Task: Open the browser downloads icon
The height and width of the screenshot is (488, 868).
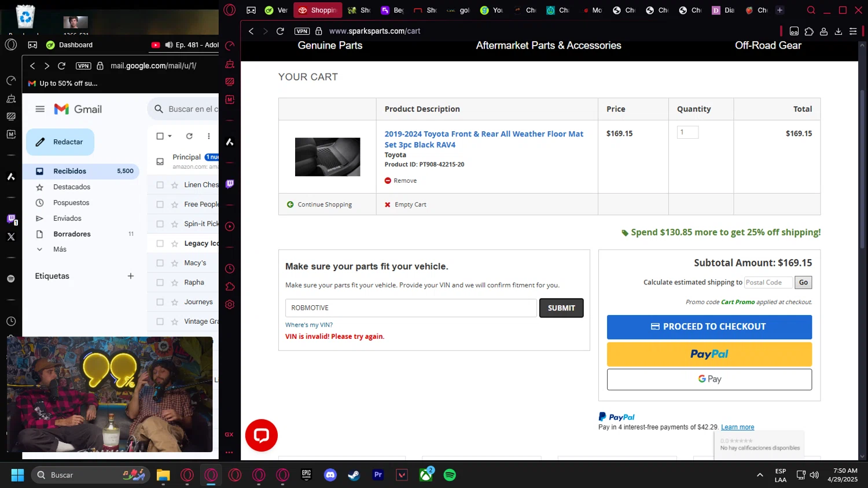Action: pyautogui.click(x=838, y=31)
